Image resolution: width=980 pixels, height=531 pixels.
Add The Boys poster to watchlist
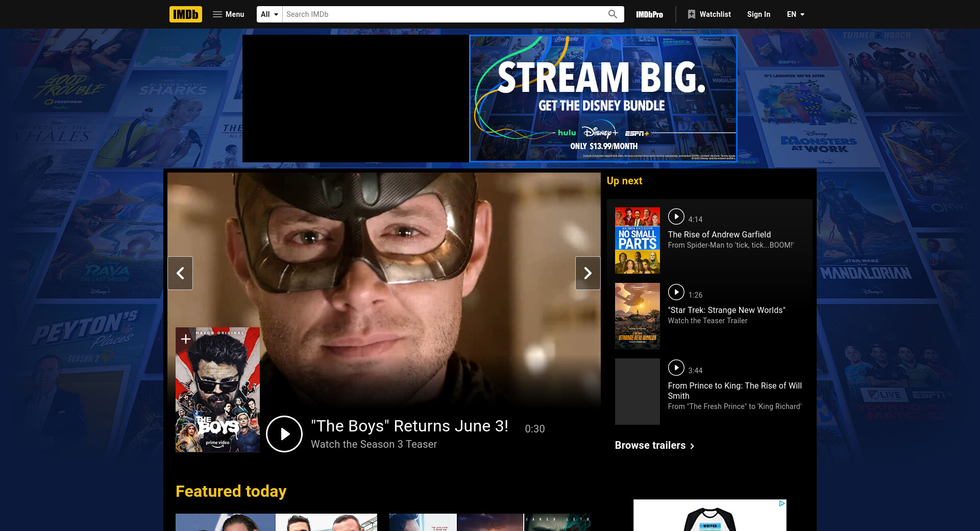coord(186,339)
